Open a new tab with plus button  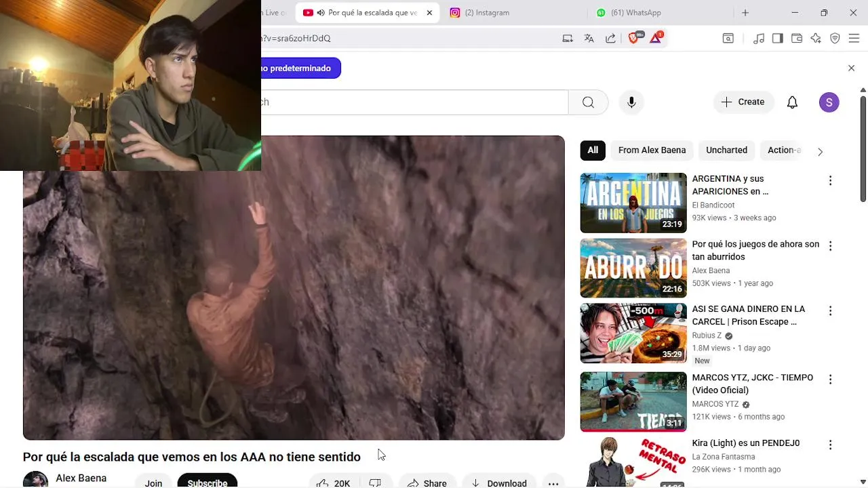click(745, 13)
